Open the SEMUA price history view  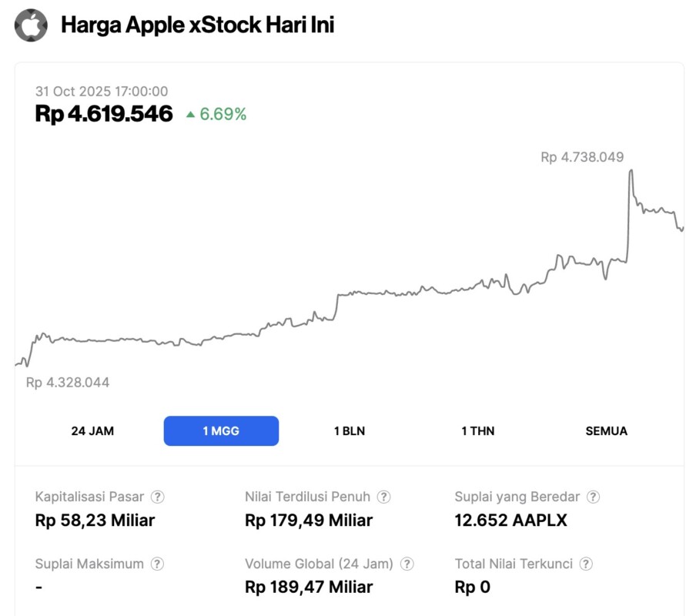[x=607, y=431]
